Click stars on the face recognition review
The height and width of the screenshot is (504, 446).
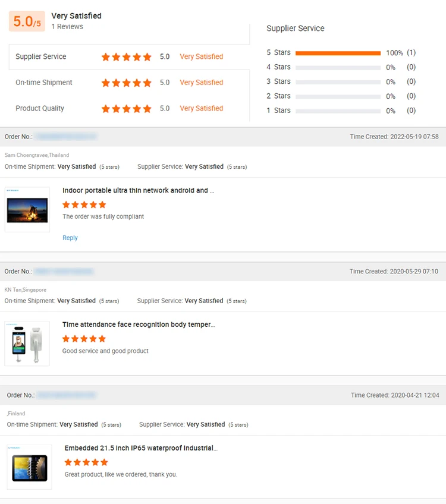84,339
